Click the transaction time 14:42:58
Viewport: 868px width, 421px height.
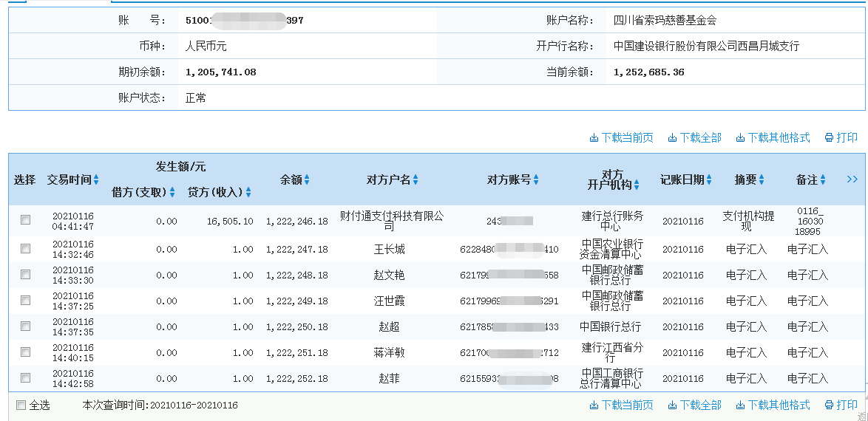pos(74,384)
